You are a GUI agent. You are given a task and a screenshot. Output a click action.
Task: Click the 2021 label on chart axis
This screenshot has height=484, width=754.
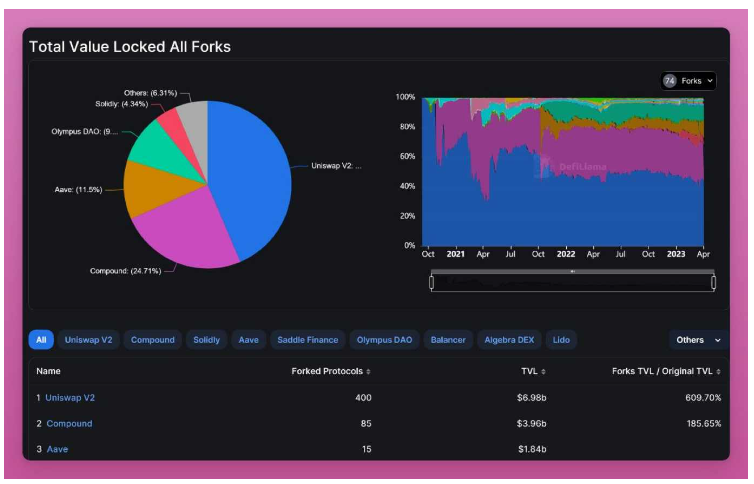click(x=455, y=254)
